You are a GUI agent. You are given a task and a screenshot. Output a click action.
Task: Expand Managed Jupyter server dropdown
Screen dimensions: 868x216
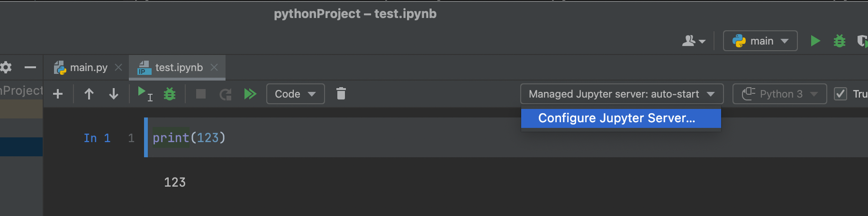tap(622, 94)
